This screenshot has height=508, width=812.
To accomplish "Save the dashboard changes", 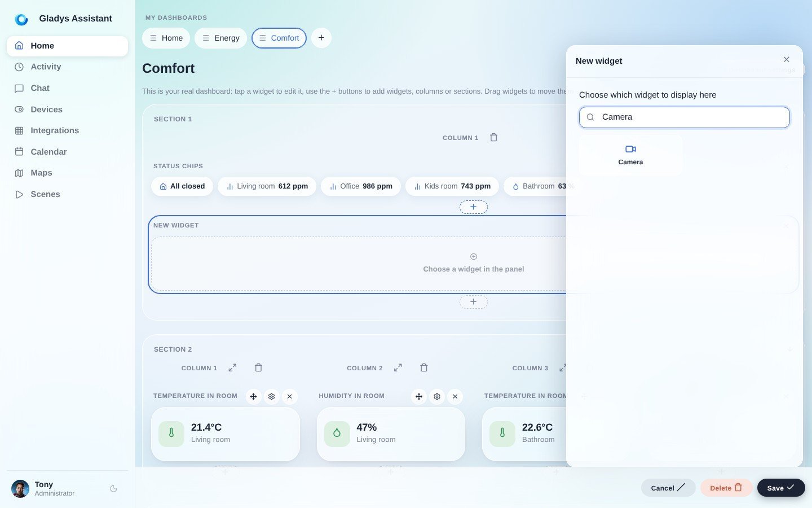I will tap(781, 488).
